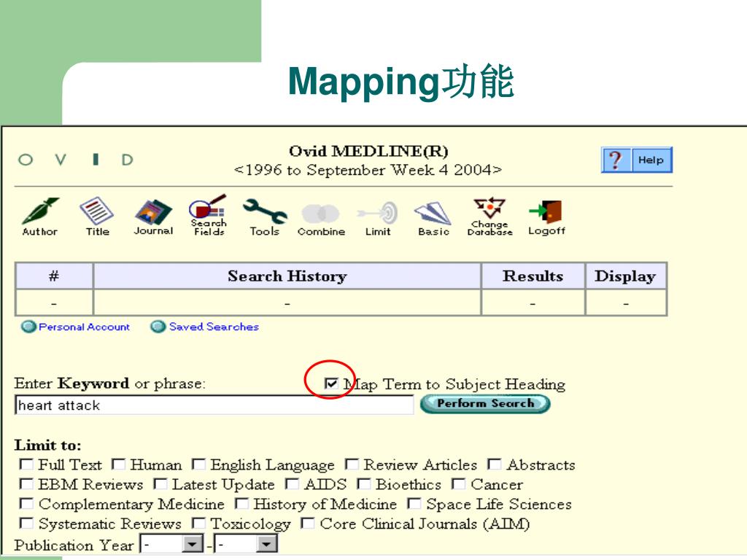The image size is (747, 560).
Task: Open the Search Fields icon
Action: coord(209,215)
